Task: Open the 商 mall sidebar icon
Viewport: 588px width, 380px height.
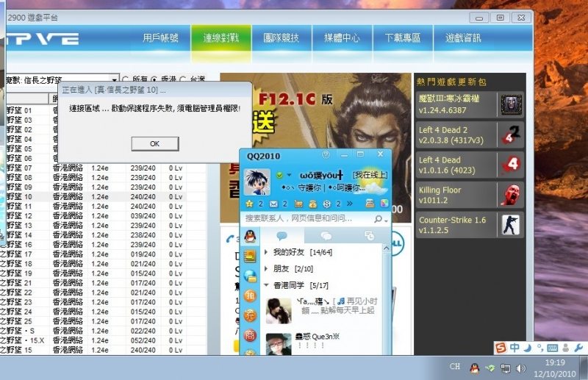Action: (250, 335)
